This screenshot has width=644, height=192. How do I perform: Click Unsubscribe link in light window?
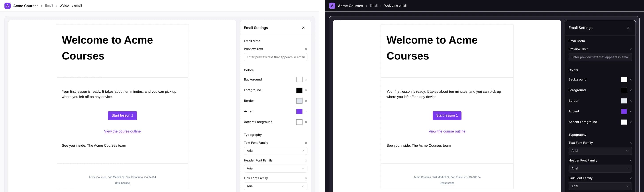point(122,183)
